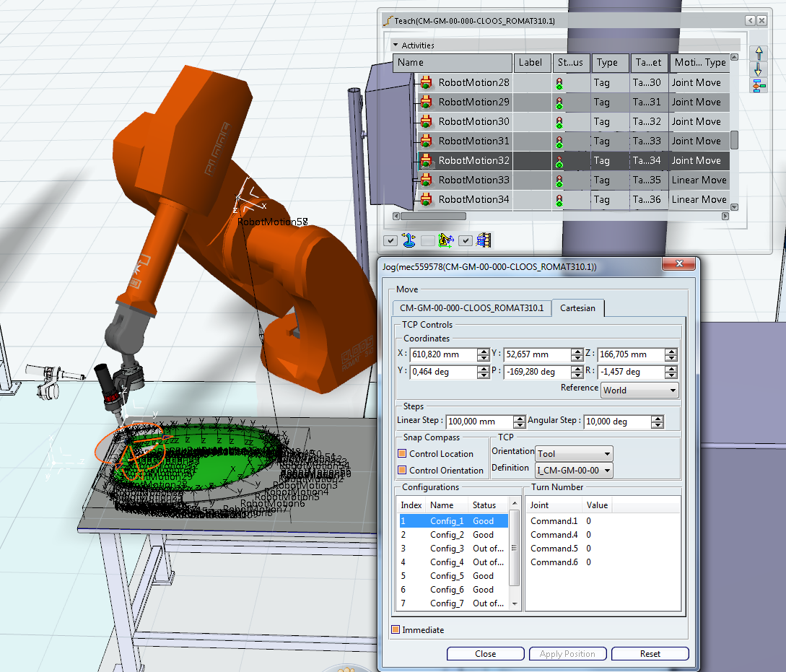This screenshot has height=672, width=786.
Task: Open the TCP Orientation Tool dropdown
Action: (574, 453)
